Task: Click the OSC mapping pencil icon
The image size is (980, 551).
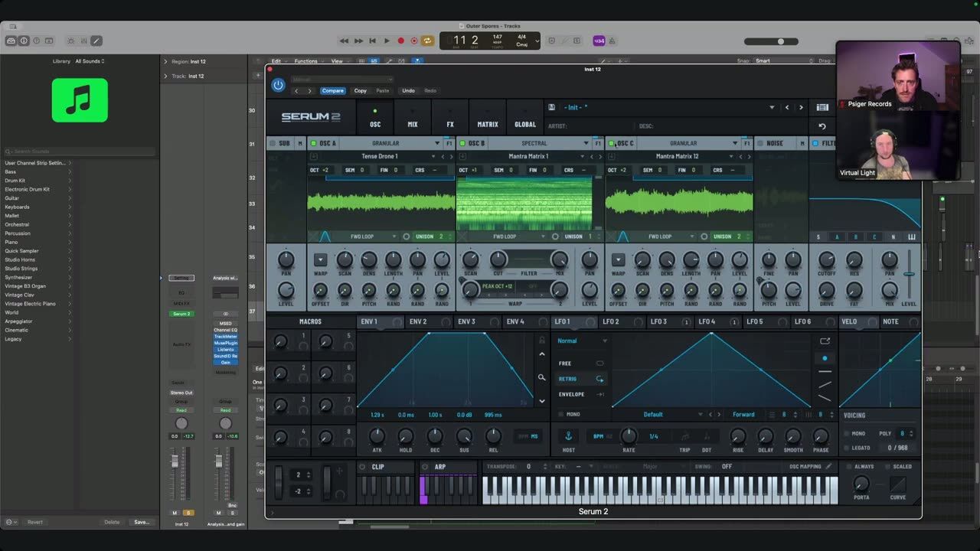Action: (828, 466)
